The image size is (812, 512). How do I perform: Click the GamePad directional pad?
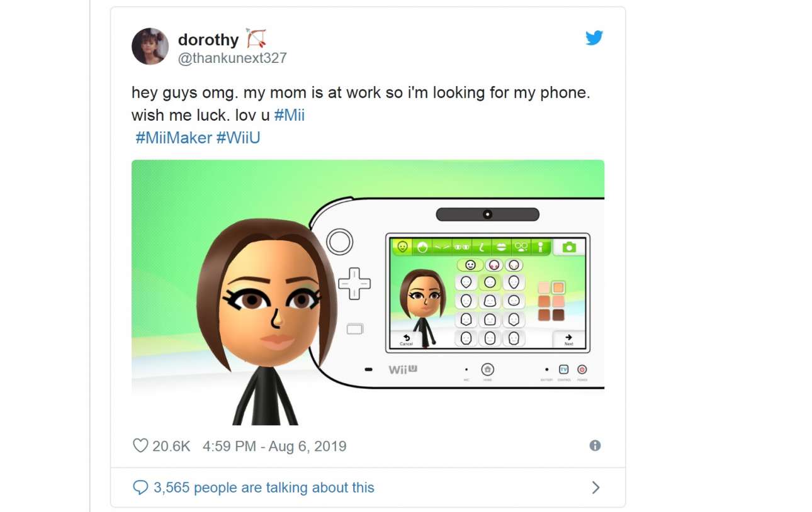click(354, 284)
